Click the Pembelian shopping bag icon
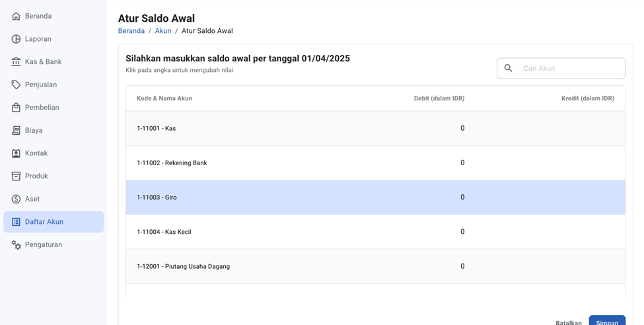Screen dimensions: 644x325 coord(17,108)
